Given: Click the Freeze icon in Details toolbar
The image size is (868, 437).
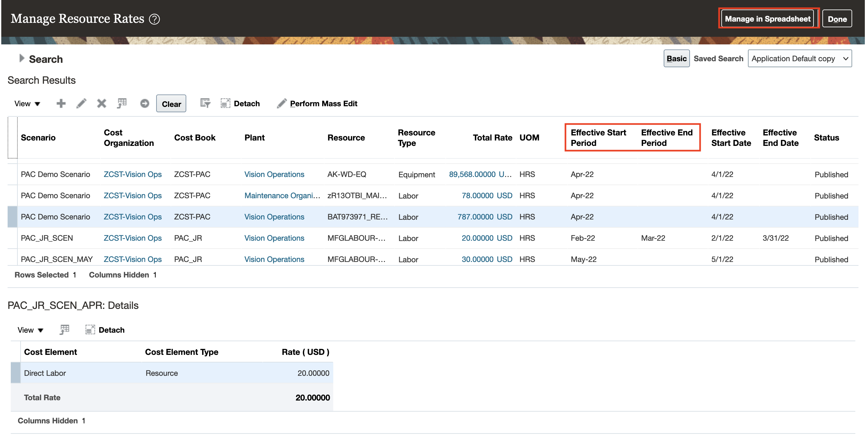Looking at the screenshot, I should tap(64, 330).
